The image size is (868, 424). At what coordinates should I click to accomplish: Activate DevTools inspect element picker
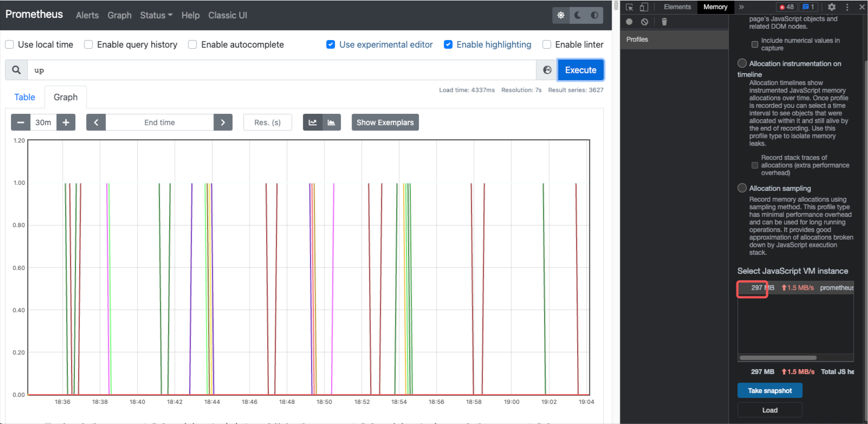point(630,7)
